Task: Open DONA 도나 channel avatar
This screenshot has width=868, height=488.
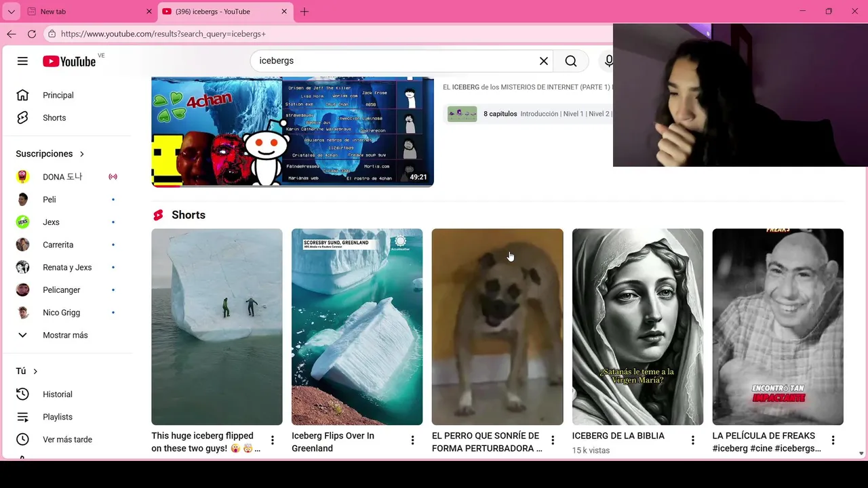Action: (23, 177)
